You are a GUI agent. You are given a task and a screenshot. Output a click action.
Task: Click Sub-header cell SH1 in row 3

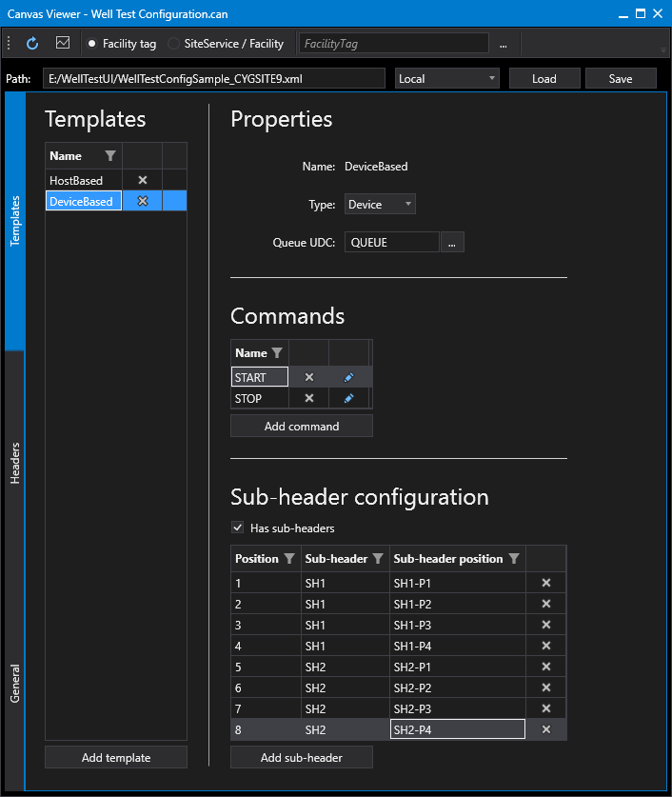click(x=346, y=625)
